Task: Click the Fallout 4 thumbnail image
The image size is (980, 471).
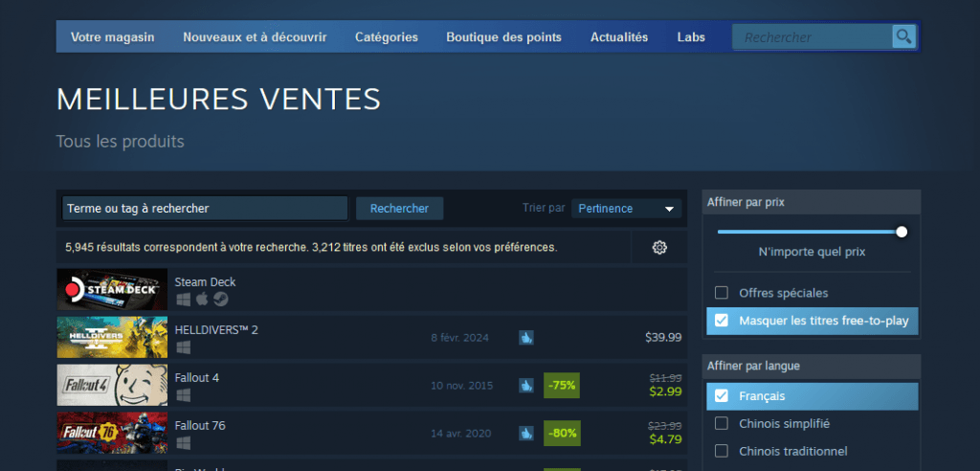Action: click(x=112, y=385)
